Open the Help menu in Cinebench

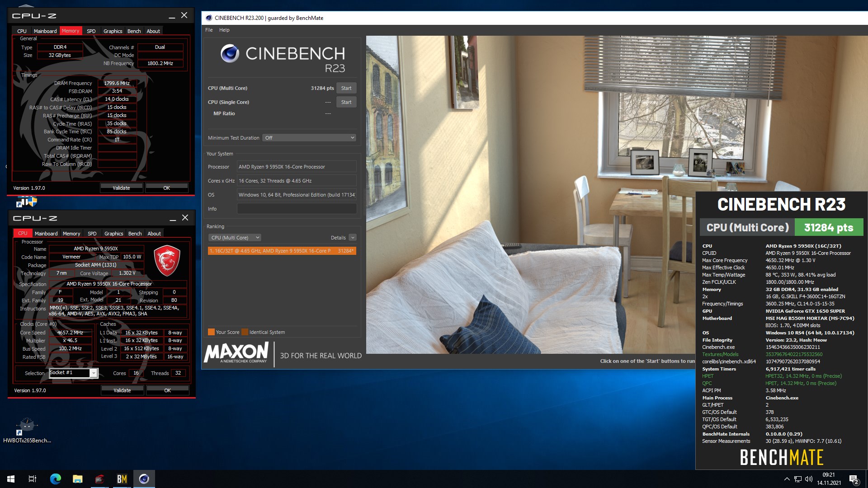click(224, 30)
